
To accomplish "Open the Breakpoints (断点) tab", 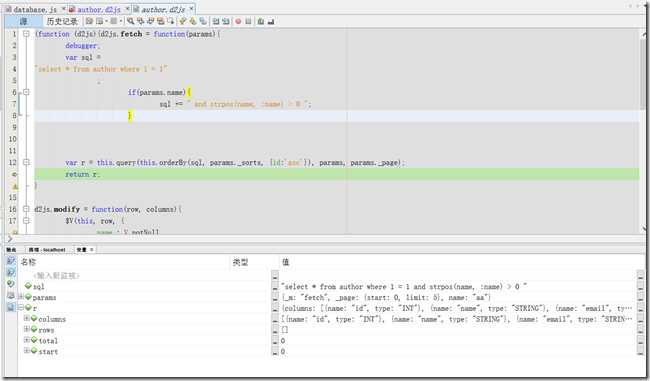I will (12, 250).
